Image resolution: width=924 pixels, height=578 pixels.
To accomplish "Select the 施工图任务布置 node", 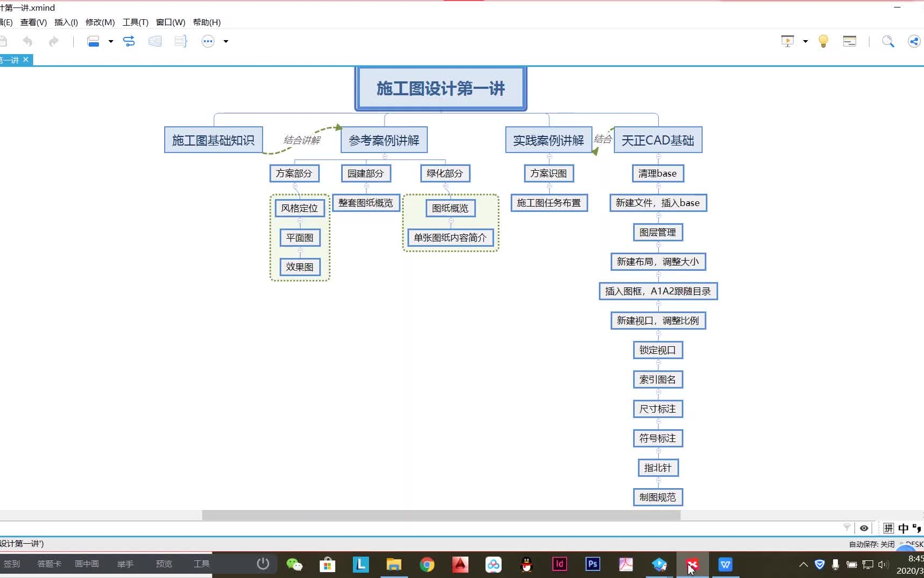I will coord(549,203).
